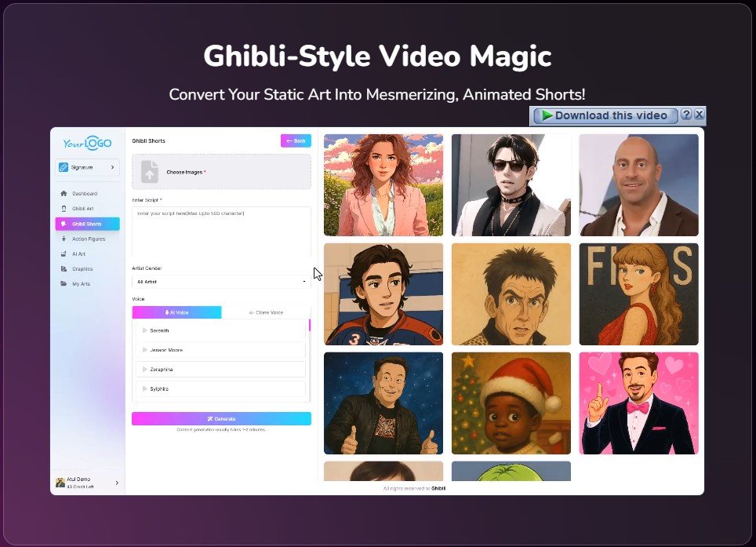Open the My Arts folder icon

coord(64,284)
